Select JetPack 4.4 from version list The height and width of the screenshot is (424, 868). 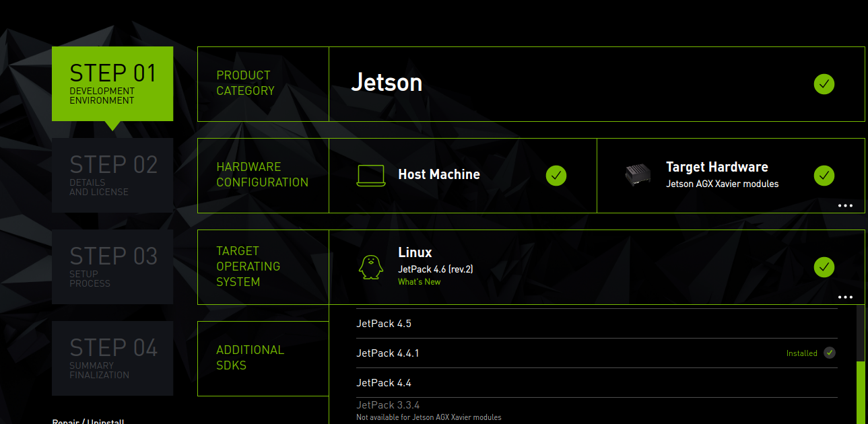(x=597, y=383)
